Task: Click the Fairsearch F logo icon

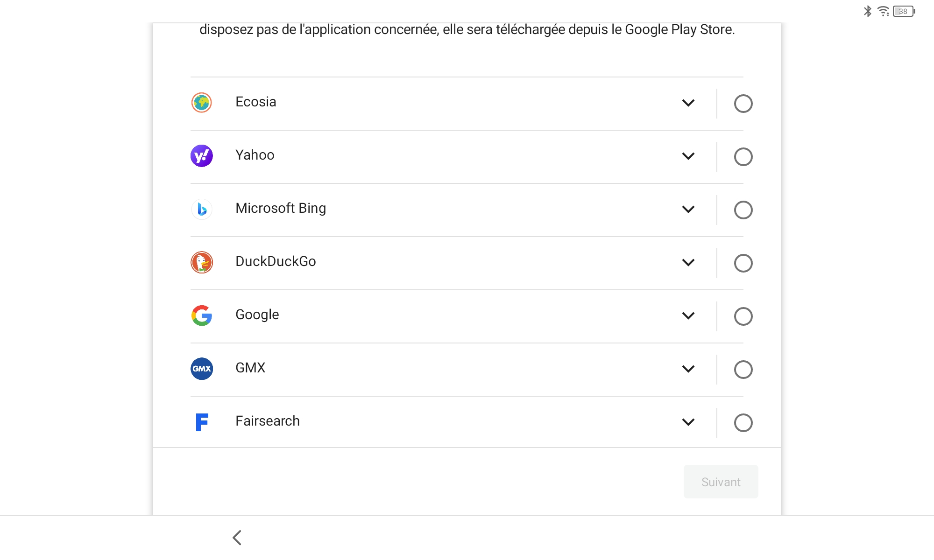Action: [x=202, y=422]
